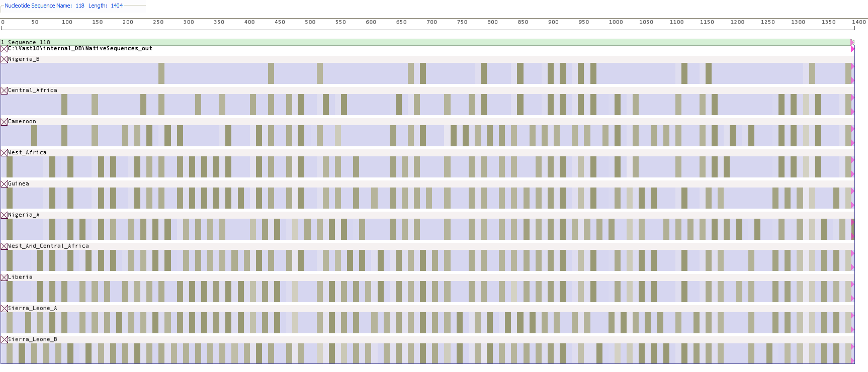Viewport: 868px width, 372px height.
Task: Click upper pink arrow of Sierra_Leone_B track
Action: (852, 347)
